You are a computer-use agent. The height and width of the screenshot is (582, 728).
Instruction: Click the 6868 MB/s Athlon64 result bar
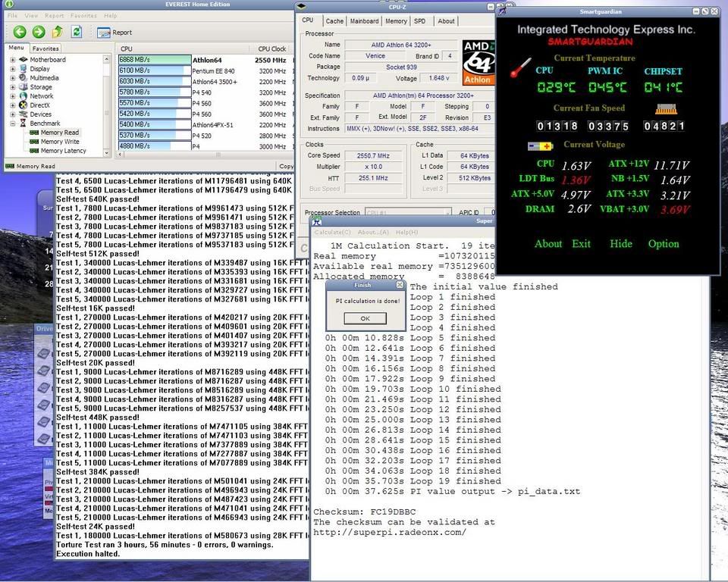tap(155, 59)
